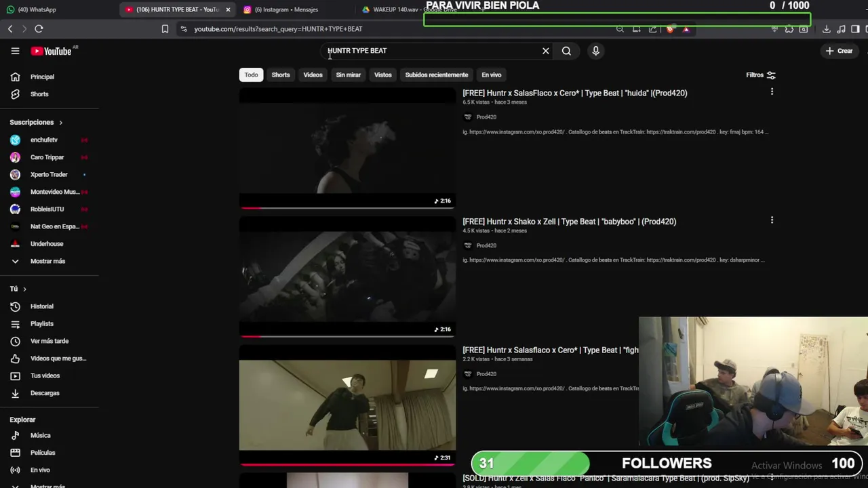Viewport: 868px width, 488px height.
Task: Go back with browser back arrow
Action: [10, 28]
